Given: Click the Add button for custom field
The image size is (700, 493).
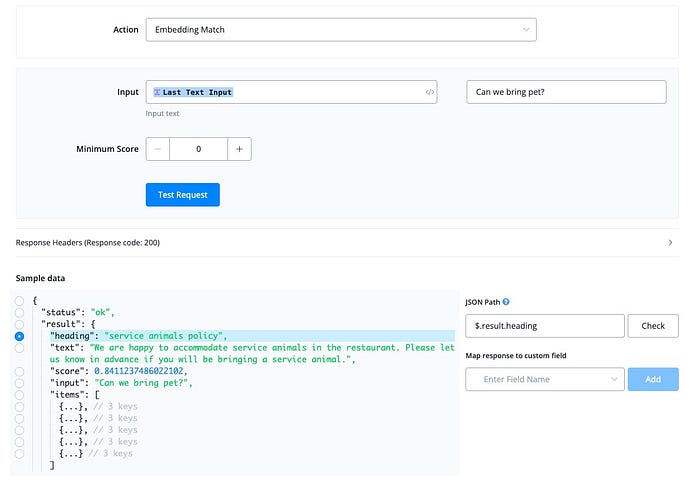Looking at the screenshot, I should click(653, 379).
